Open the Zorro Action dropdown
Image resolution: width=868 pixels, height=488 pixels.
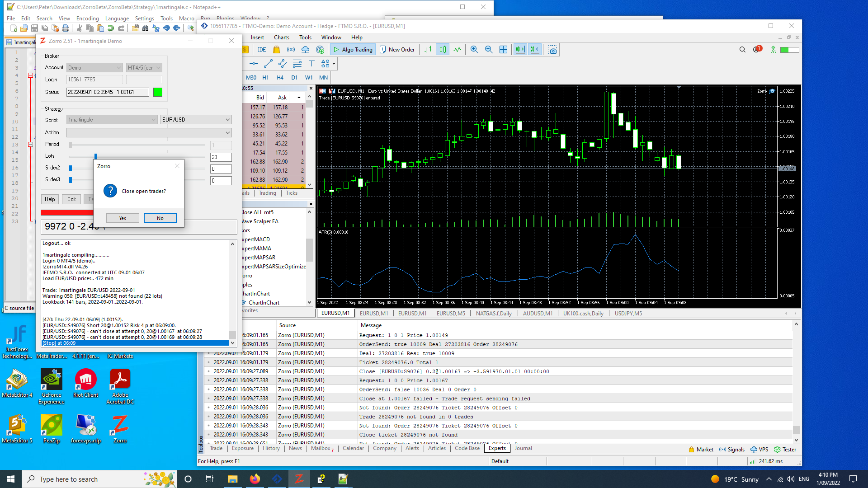[x=149, y=132]
